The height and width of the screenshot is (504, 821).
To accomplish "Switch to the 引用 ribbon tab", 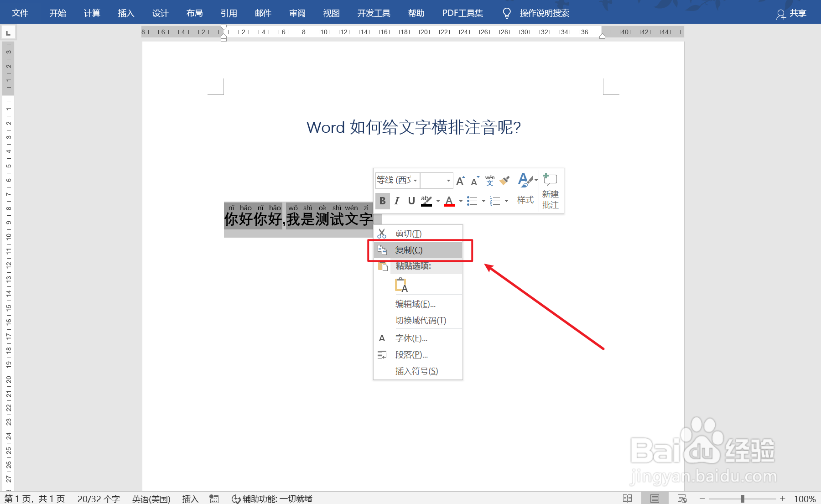I will pos(229,13).
